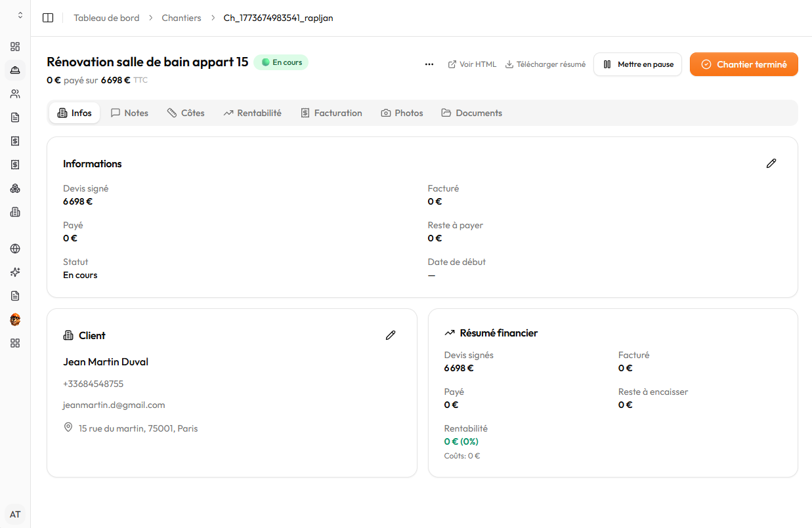This screenshot has height=528, width=812.
Task: Edit the Informations card via pencil icon
Action: click(x=771, y=163)
